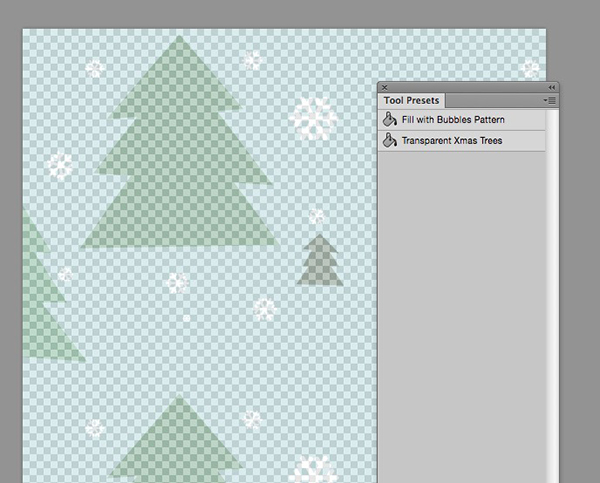Click the small dark tree on canvas
Screen dimensions: 600x483
[x=320, y=261]
